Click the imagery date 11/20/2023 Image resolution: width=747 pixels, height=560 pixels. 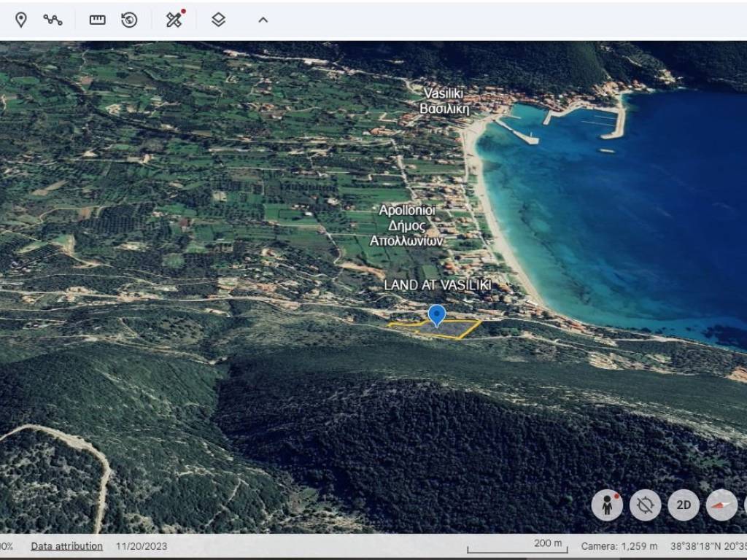(141, 546)
